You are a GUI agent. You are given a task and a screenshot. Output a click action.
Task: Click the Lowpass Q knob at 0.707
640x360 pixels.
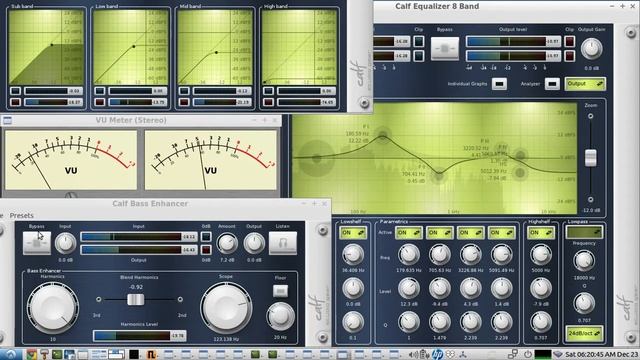[x=584, y=303]
